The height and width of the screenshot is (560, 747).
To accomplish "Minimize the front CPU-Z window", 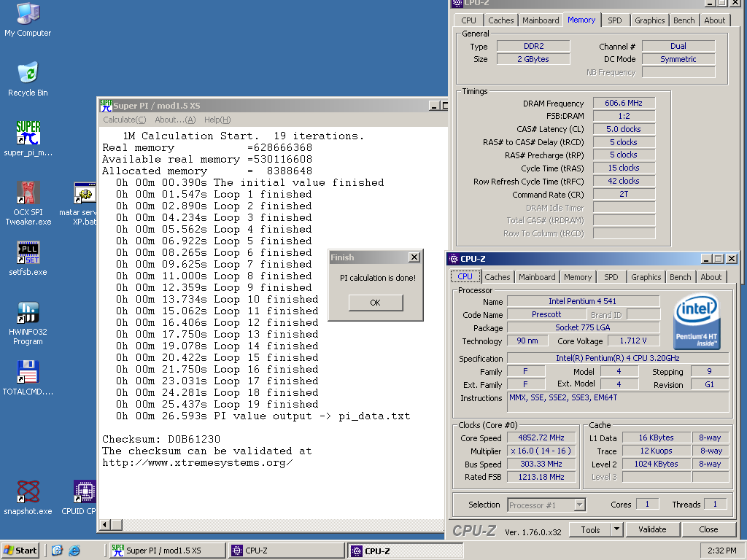I will (x=706, y=259).
